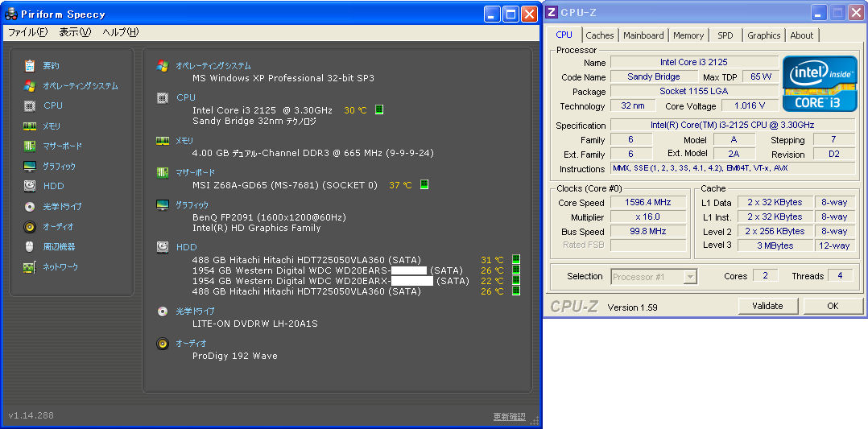
Task: Toggle the first Hitachi drive's 31 ℃ indicator
Action: tap(516, 259)
